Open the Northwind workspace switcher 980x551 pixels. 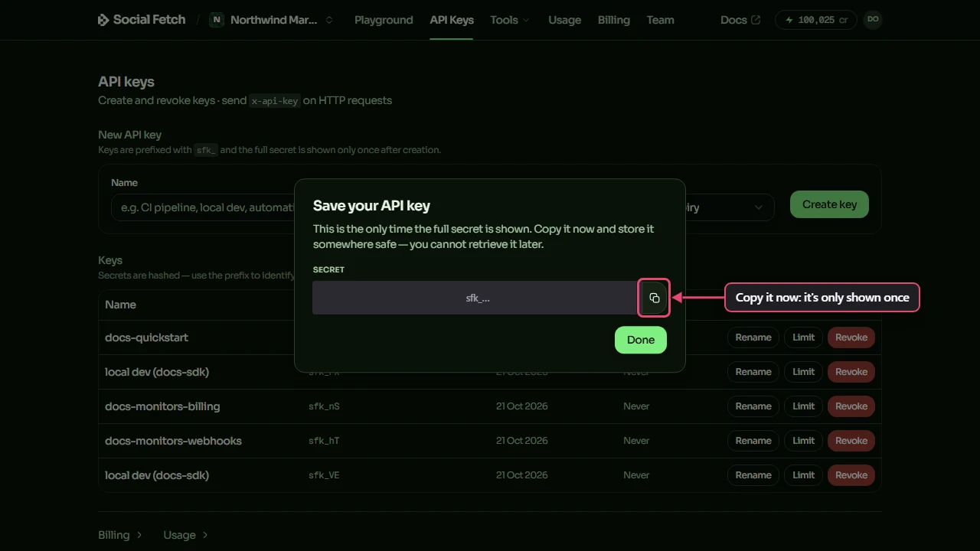pos(273,20)
